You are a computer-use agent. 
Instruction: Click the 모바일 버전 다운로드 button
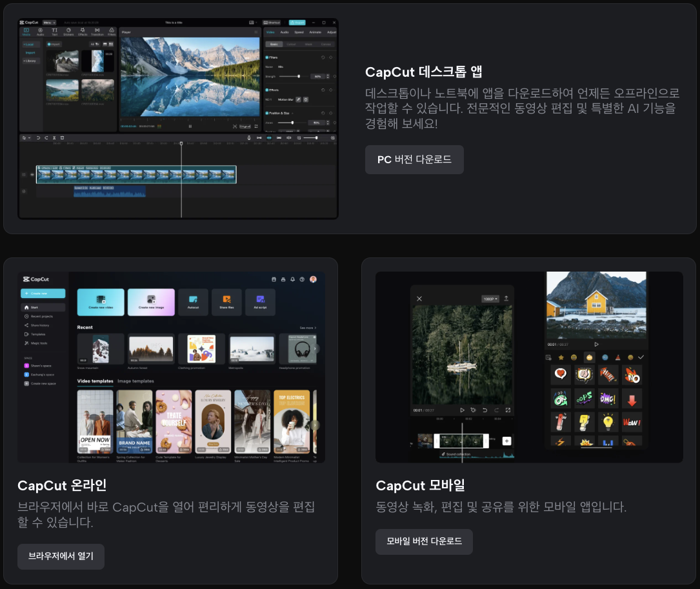(x=424, y=542)
